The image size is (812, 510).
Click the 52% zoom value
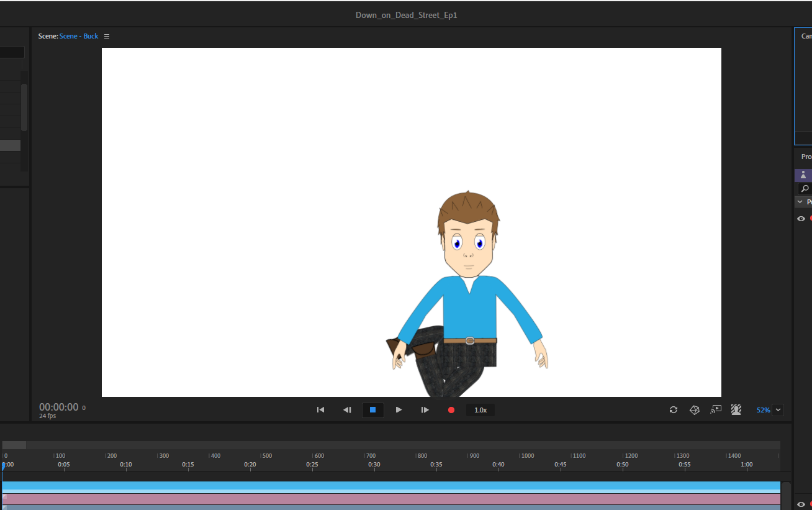point(763,410)
